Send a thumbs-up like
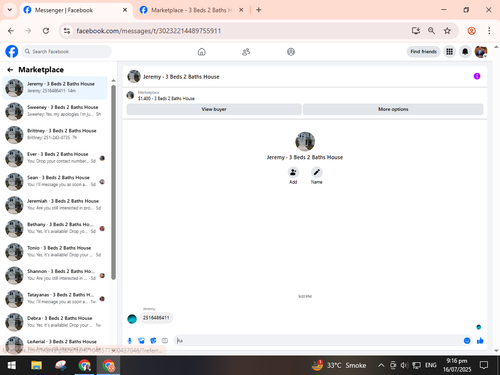This screenshot has height=375, width=500. [x=480, y=341]
